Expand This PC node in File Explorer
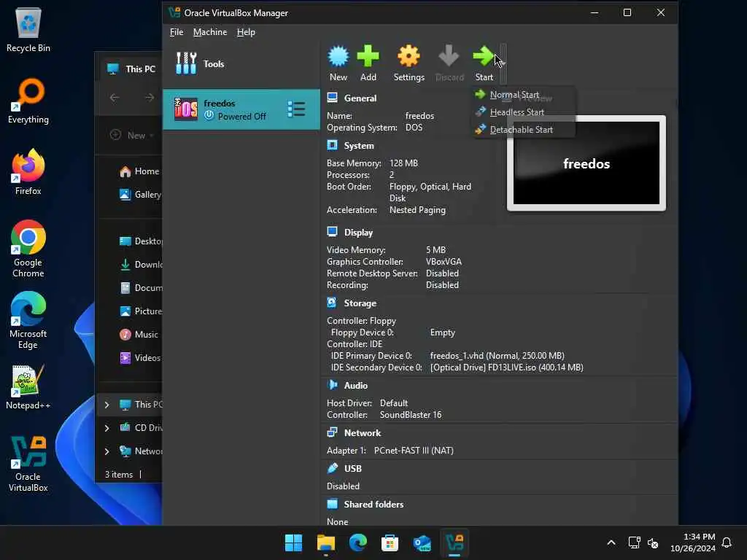The image size is (747, 560). pos(107,405)
